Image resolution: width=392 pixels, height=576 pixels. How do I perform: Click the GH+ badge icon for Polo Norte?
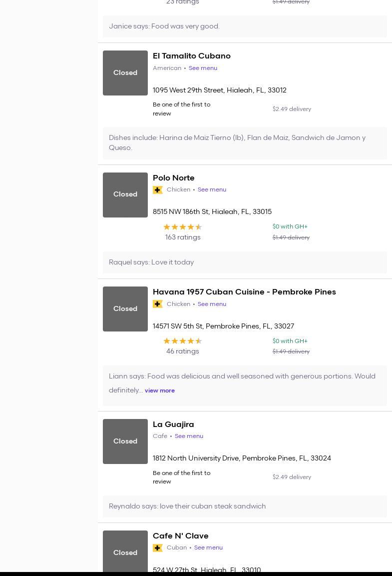pos(158,190)
